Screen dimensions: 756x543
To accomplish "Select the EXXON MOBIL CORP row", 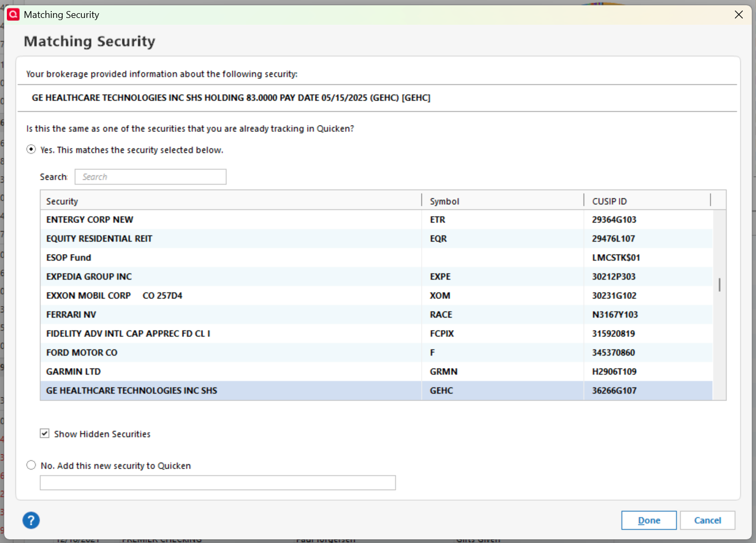I will tap(377, 296).
